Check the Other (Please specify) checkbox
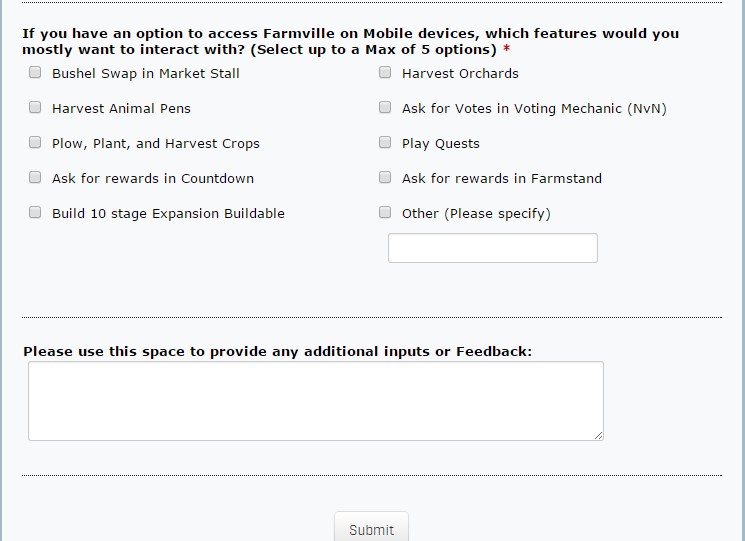The width and height of the screenshot is (745, 541). pyautogui.click(x=385, y=213)
